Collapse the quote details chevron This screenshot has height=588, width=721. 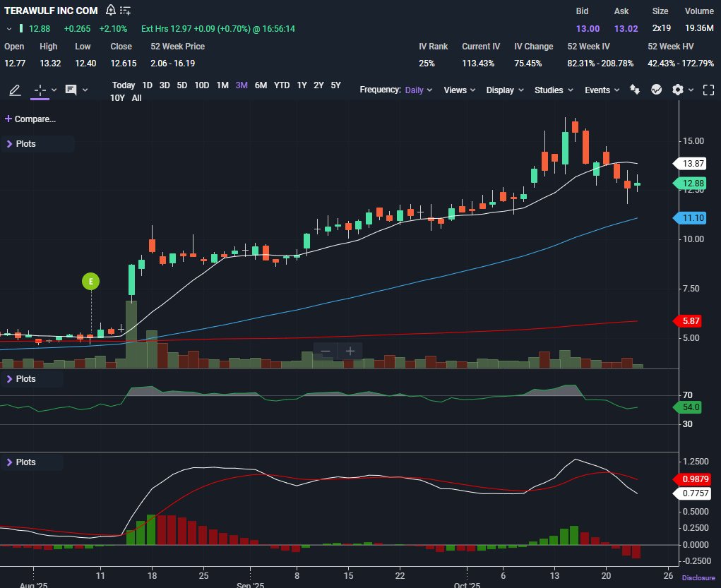click(x=8, y=29)
